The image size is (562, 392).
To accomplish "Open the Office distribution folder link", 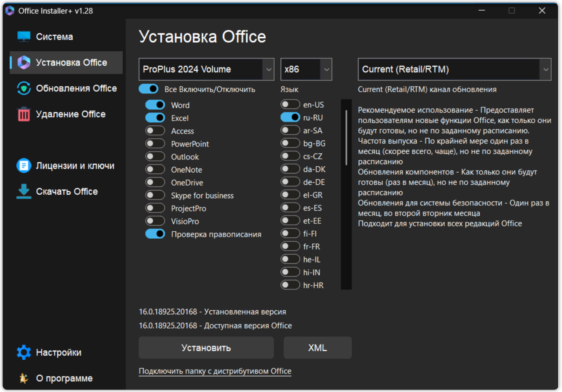I will (x=214, y=371).
